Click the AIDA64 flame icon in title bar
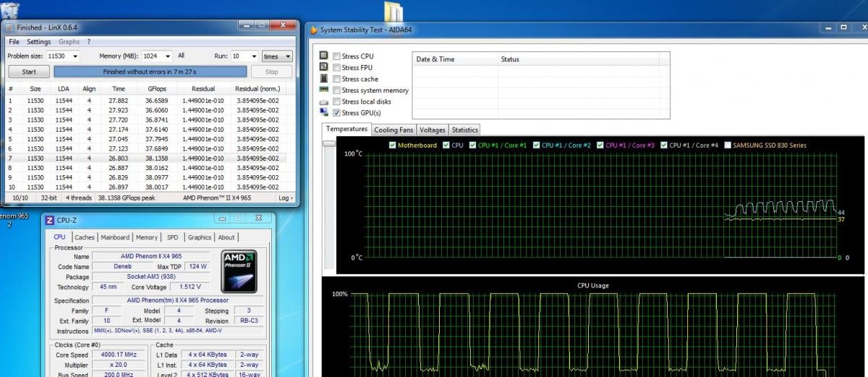 (x=313, y=30)
